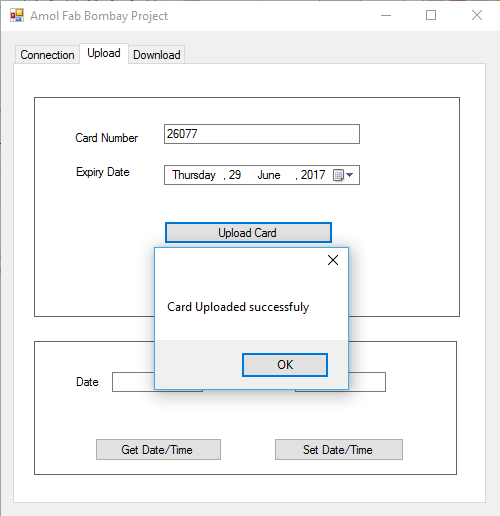
Task: Open the expiry date calendar dropdown
Action: pos(343,175)
